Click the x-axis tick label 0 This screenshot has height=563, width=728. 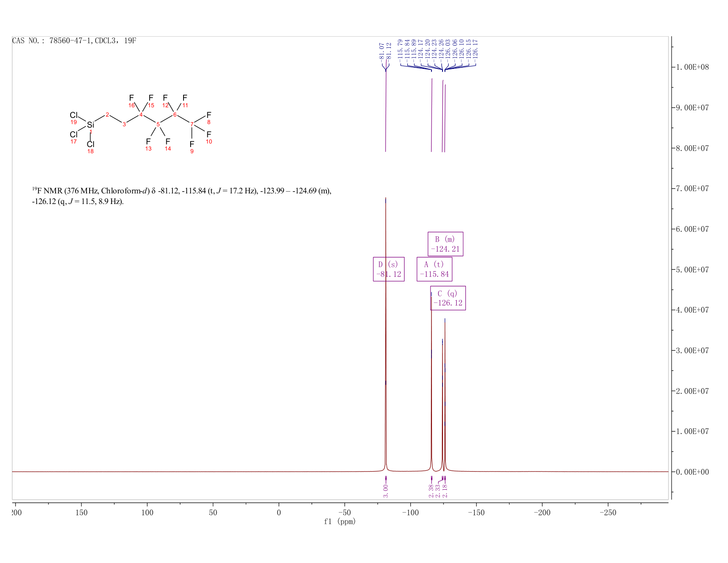tap(279, 513)
